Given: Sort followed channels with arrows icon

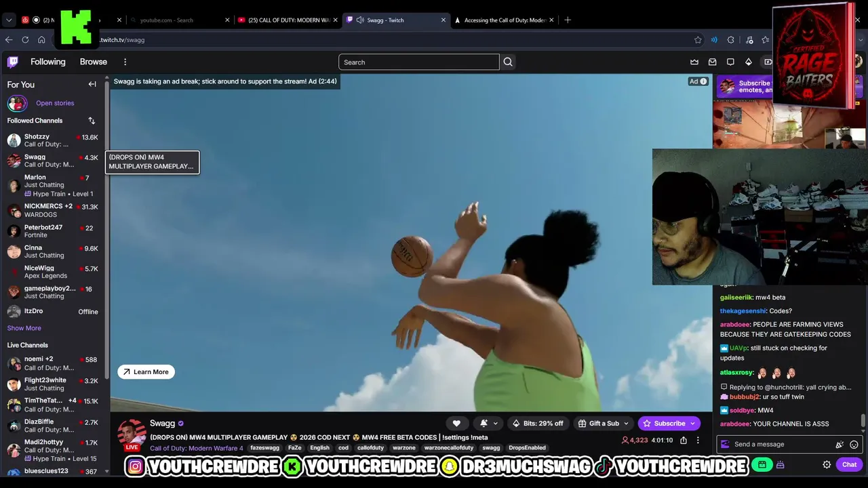Looking at the screenshot, I should click(x=92, y=121).
